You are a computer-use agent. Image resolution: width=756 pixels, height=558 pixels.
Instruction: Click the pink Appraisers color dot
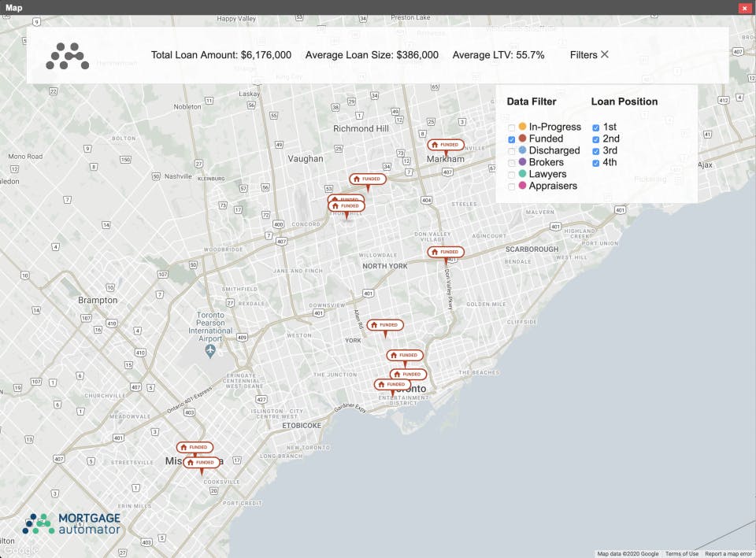click(x=522, y=186)
